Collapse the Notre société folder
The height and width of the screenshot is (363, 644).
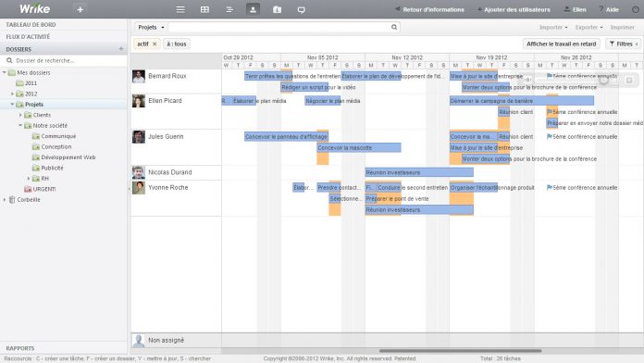click(x=20, y=125)
